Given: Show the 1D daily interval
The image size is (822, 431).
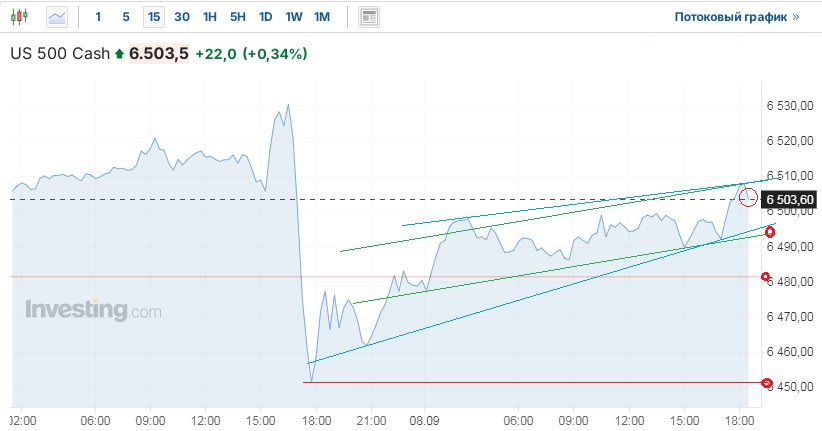Looking at the screenshot, I should 265,17.
